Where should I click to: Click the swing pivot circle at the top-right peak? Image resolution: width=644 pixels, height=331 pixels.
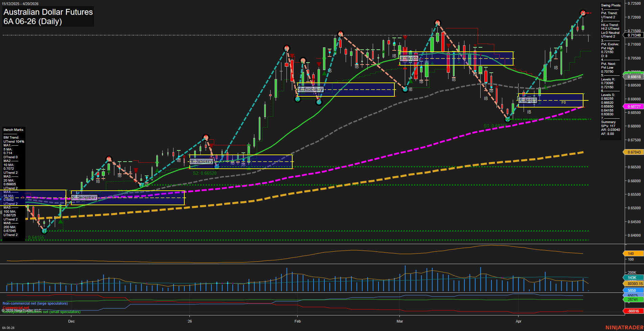tap(583, 13)
